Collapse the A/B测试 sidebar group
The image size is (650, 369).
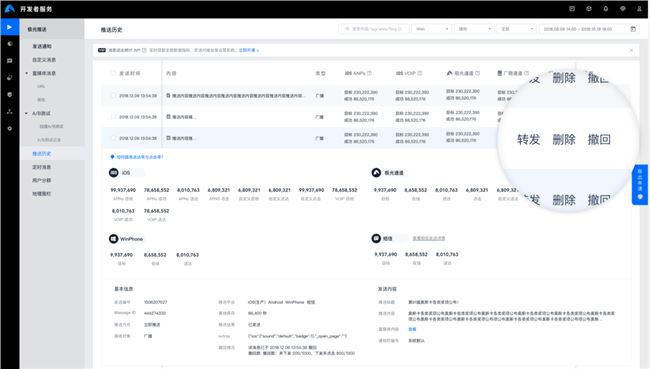coord(27,113)
